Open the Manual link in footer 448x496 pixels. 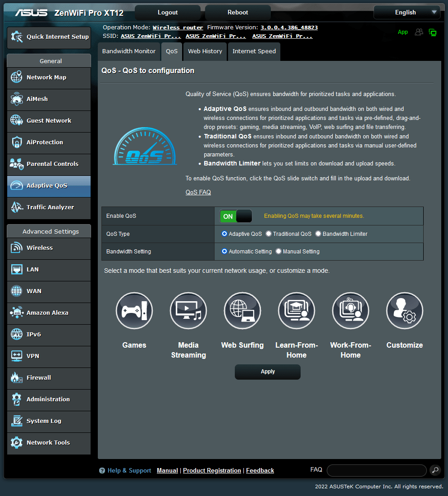point(167,470)
